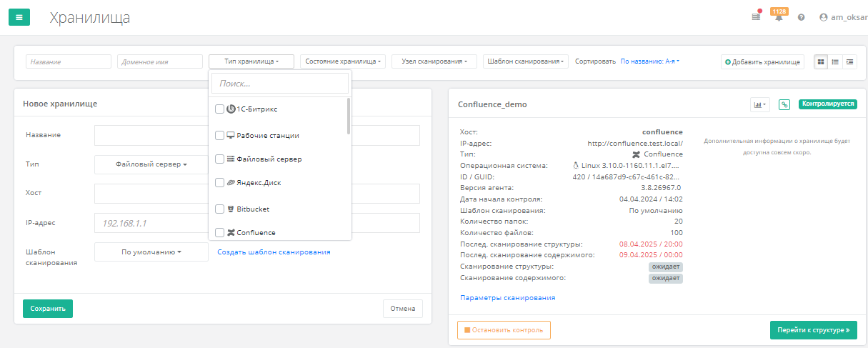The height and width of the screenshot is (348, 868).
Task: Open the hamburger main menu
Action: 19,17
